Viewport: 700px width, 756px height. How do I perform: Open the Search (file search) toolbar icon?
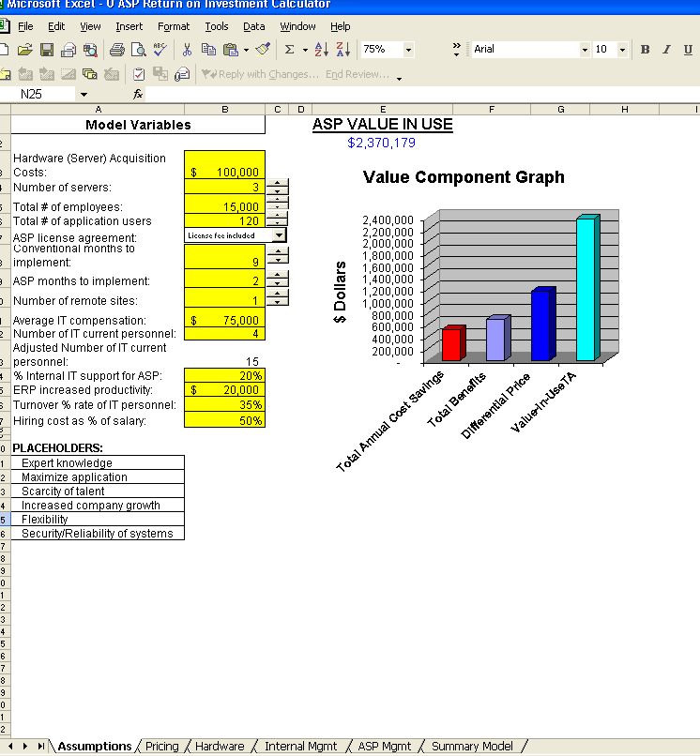pyautogui.click(x=90, y=49)
